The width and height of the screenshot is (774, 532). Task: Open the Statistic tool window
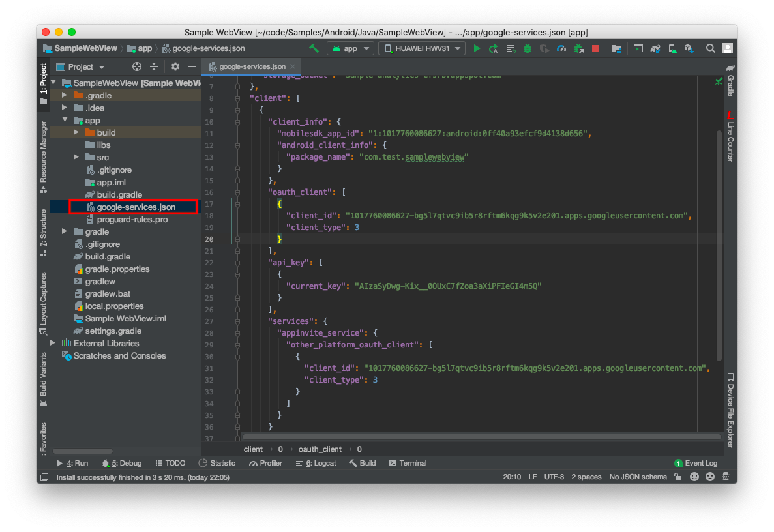point(217,463)
